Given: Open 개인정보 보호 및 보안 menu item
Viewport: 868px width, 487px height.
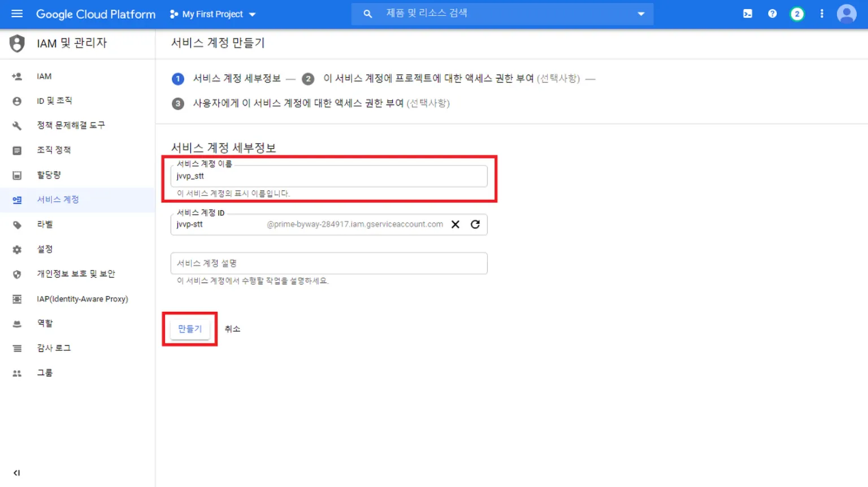Looking at the screenshot, I should click(77, 274).
